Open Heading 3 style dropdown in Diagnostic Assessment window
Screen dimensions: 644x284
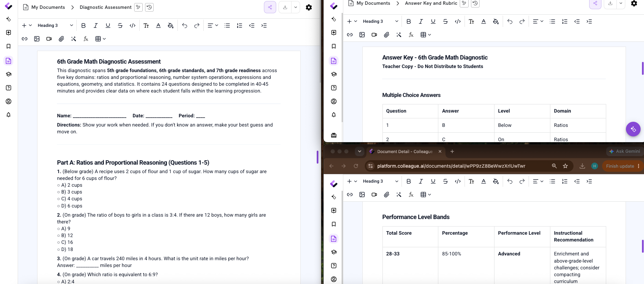[x=55, y=26]
